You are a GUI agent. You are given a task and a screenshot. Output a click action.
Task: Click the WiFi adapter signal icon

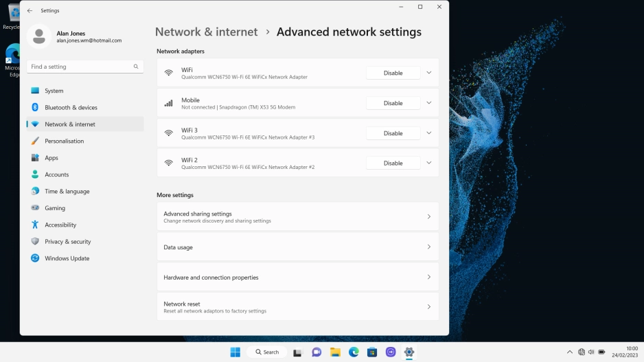tap(169, 73)
